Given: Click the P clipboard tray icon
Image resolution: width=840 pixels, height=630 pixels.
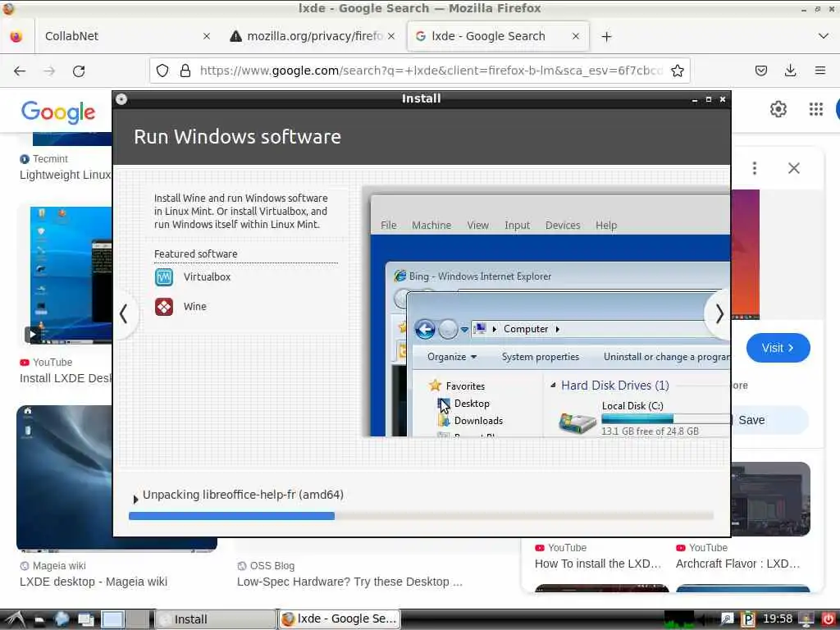Looking at the screenshot, I should [748, 619].
